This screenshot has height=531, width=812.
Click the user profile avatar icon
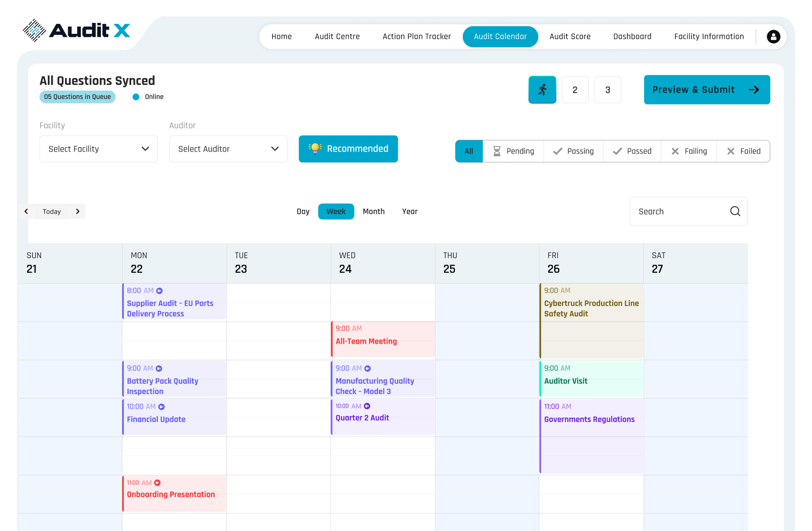pyautogui.click(x=773, y=36)
